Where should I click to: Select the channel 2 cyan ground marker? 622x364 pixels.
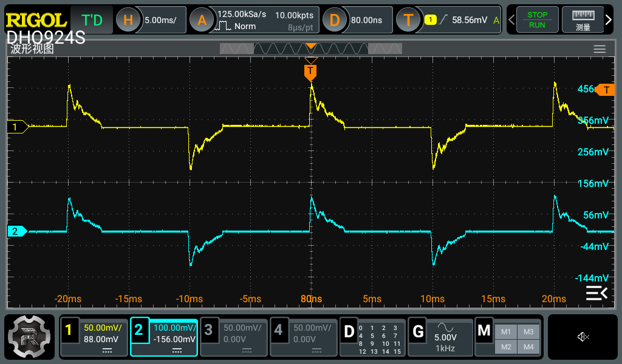pyautogui.click(x=18, y=231)
